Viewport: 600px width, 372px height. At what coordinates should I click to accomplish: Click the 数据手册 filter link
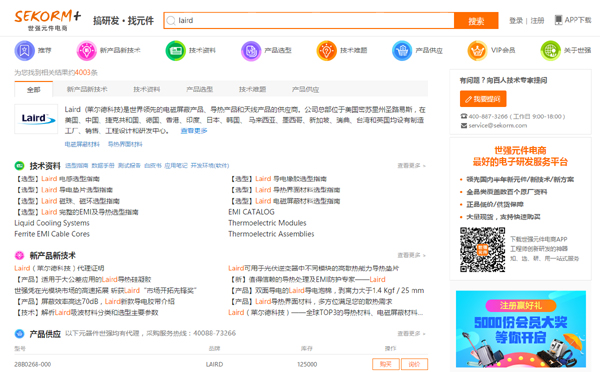pos(103,166)
